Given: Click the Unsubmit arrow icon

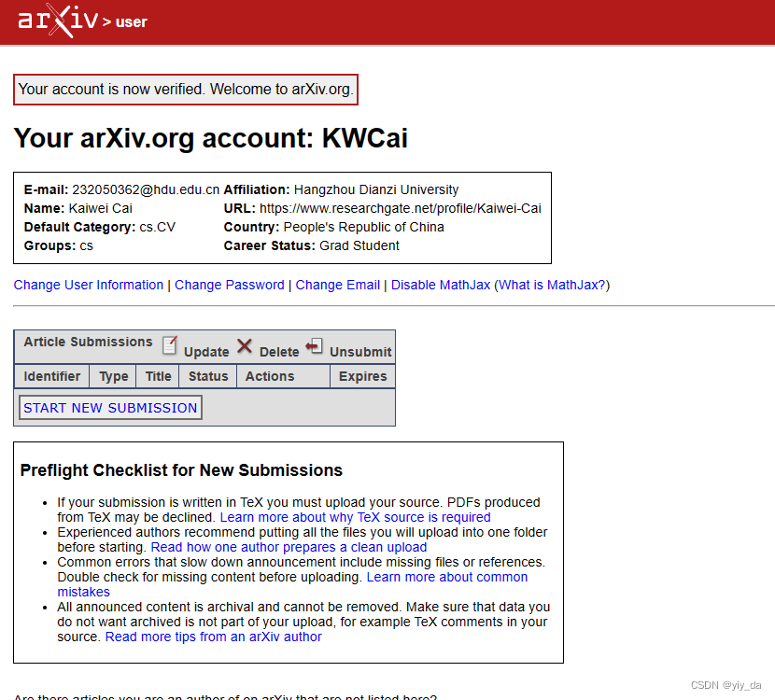Looking at the screenshot, I should (x=315, y=346).
